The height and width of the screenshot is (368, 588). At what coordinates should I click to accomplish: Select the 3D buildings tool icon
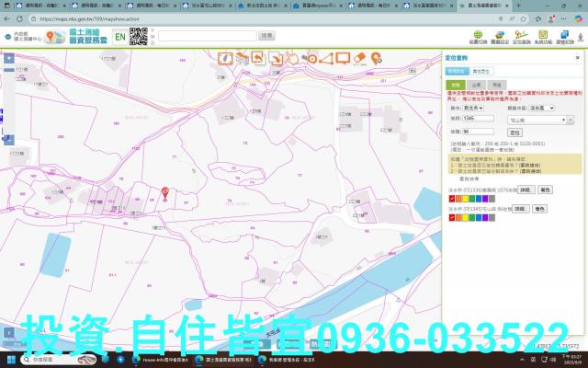click(x=242, y=58)
